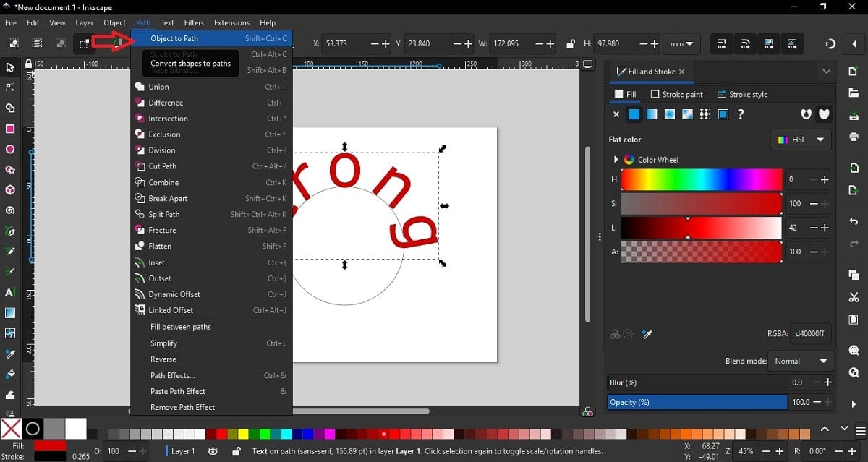Open a document via the Open file icon
Viewport: 868px width, 462px height.
(854, 92)
